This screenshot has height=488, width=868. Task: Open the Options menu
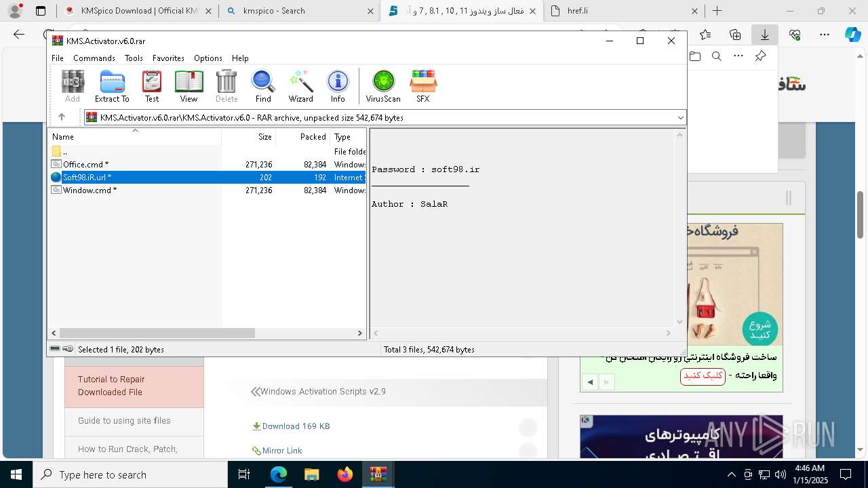pos(208,58)
